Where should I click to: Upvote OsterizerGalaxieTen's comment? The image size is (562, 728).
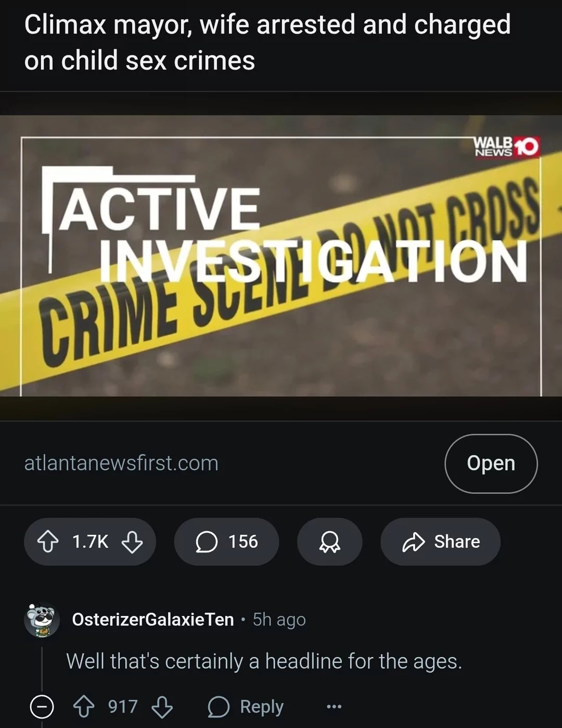tap(84, 707)
